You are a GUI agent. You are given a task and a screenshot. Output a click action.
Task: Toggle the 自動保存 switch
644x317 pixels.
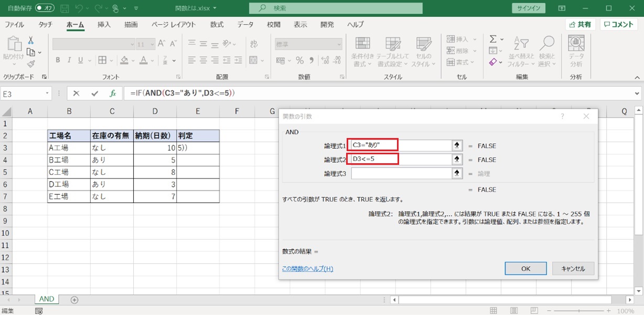click(x=45, y=8)
